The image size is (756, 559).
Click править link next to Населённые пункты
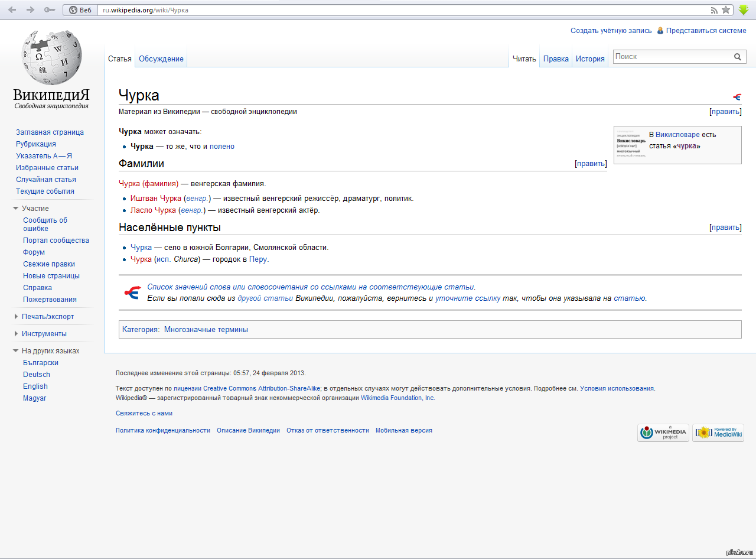[725, 227]
